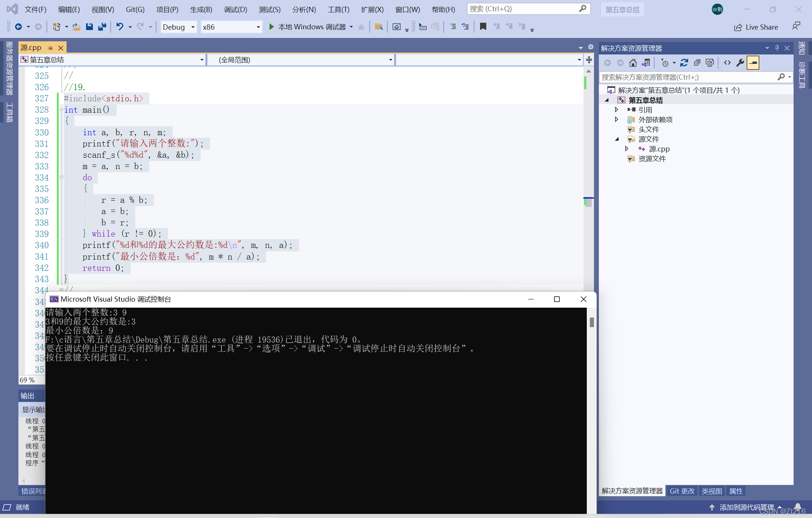Switch views icon in Solution Explorer toolbar

646,63
